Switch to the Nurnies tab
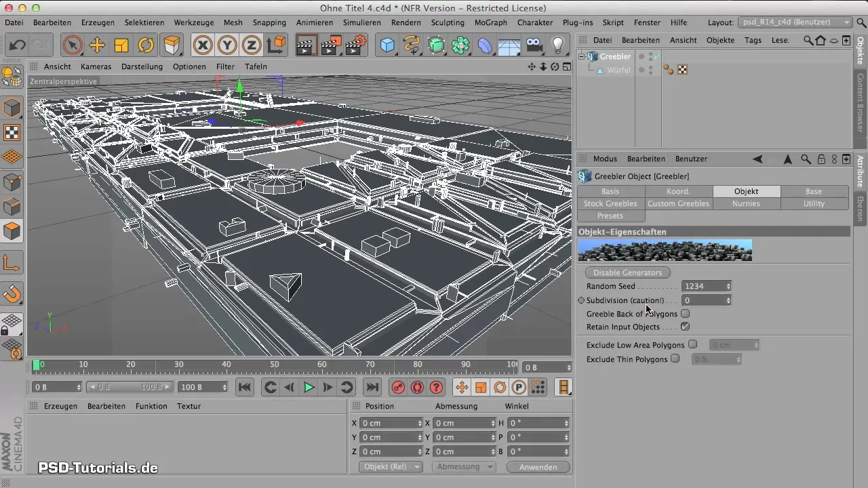The image size is (868, 488). pyautogui.click(x=746, y=203)
